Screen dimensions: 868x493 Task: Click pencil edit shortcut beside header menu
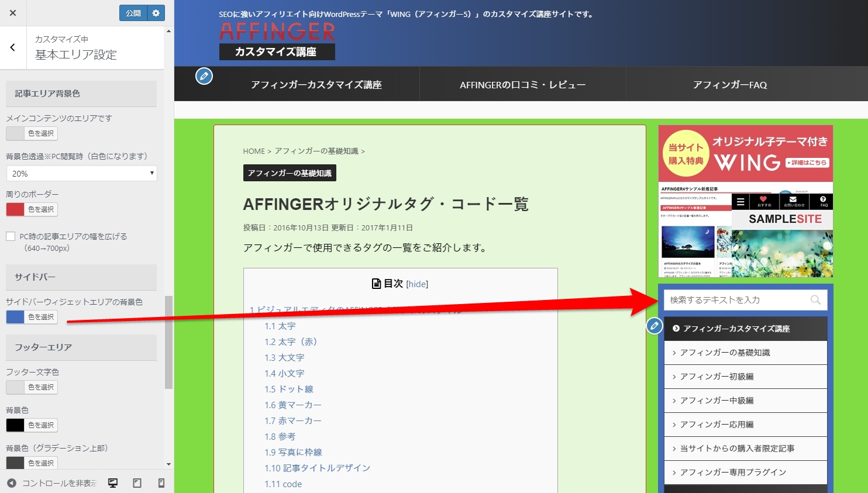pos(204,76)
